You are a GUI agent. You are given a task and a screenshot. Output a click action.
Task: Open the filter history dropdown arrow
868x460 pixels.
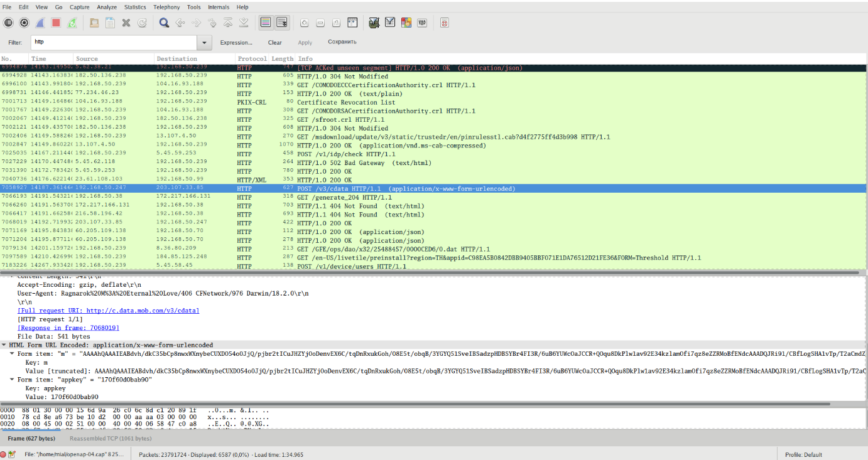tap(204, 43)
